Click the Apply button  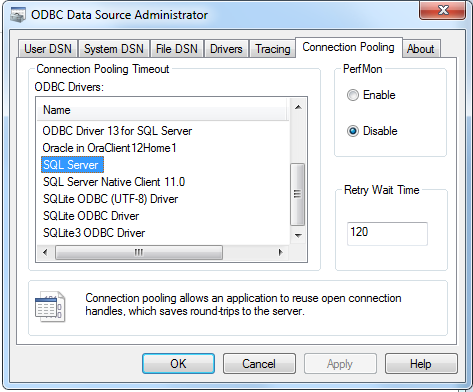[x=340, y=363]
